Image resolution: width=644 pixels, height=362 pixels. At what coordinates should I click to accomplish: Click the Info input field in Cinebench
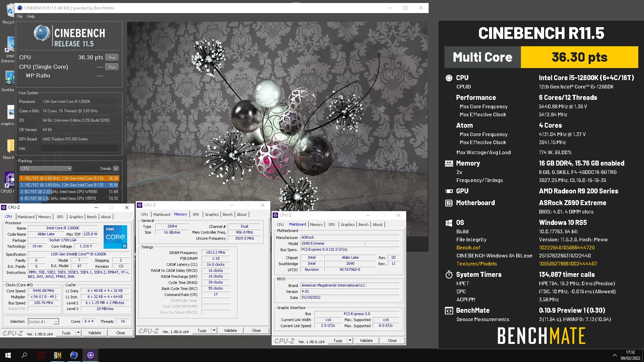[x=80, y=148]
